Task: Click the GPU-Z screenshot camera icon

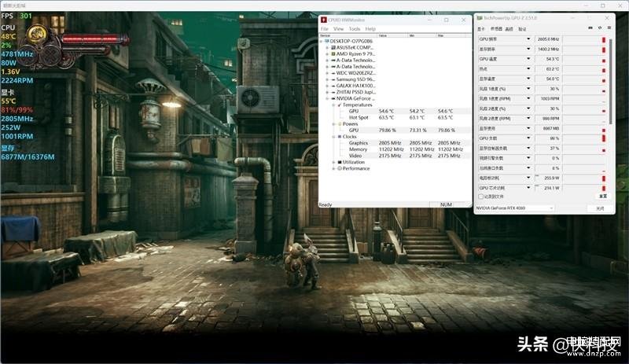Action: pyautogui.click(x=590, y=28)
